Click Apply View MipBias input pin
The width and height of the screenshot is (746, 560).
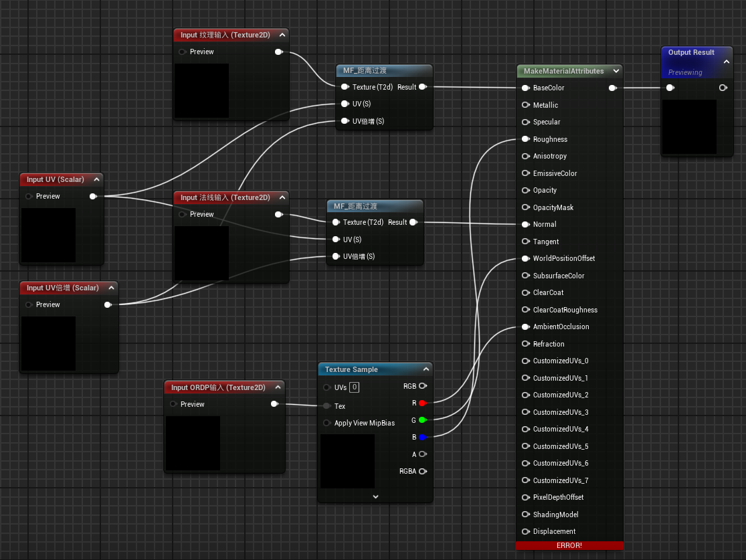(327, 423)
